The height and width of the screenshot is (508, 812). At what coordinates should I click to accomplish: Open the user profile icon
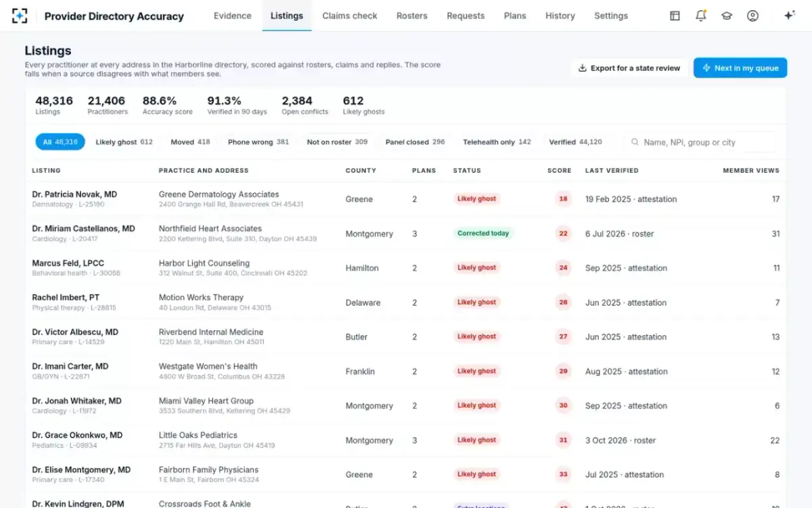pyautogui.click(x=752, y=16)
